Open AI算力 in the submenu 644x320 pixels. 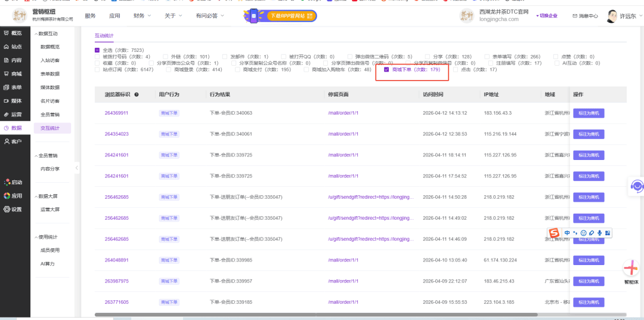[x=48, y=264]
